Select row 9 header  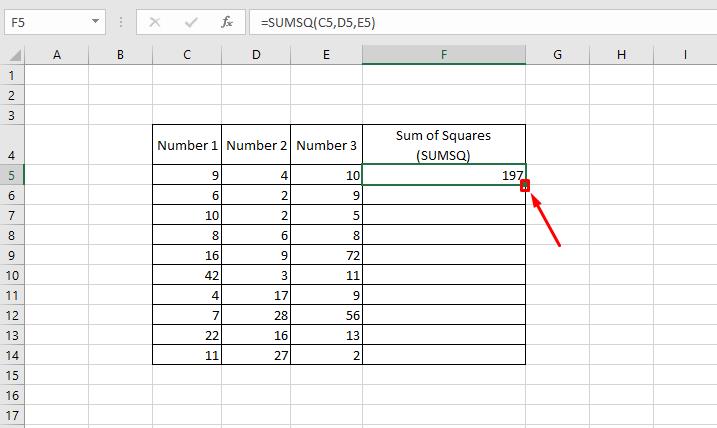click(12, 255)
